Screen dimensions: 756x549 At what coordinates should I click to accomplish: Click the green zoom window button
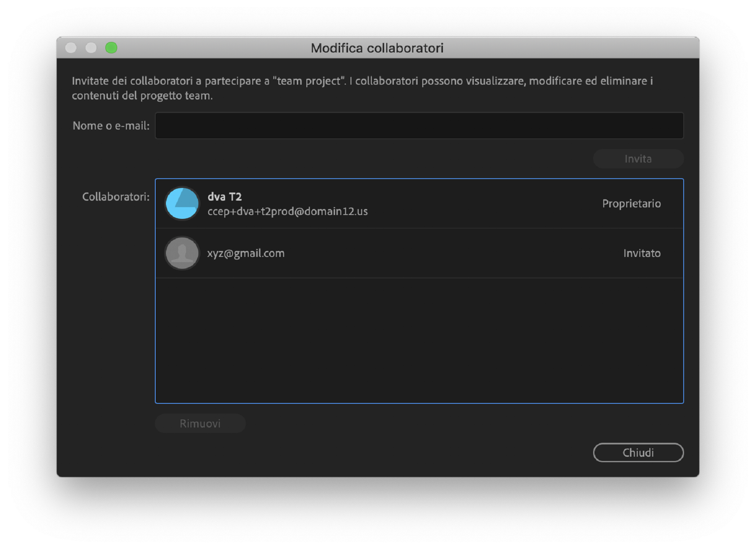111,48
